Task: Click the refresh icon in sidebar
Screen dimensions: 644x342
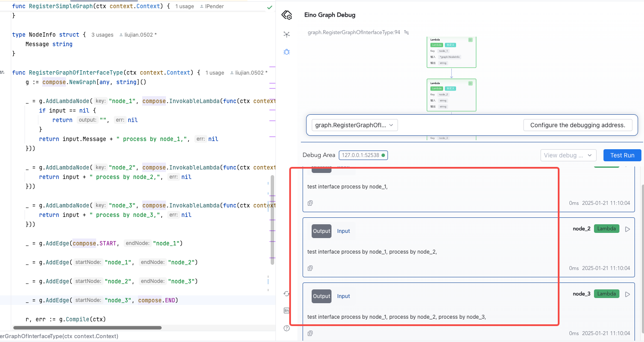Action: coord(287,294)
